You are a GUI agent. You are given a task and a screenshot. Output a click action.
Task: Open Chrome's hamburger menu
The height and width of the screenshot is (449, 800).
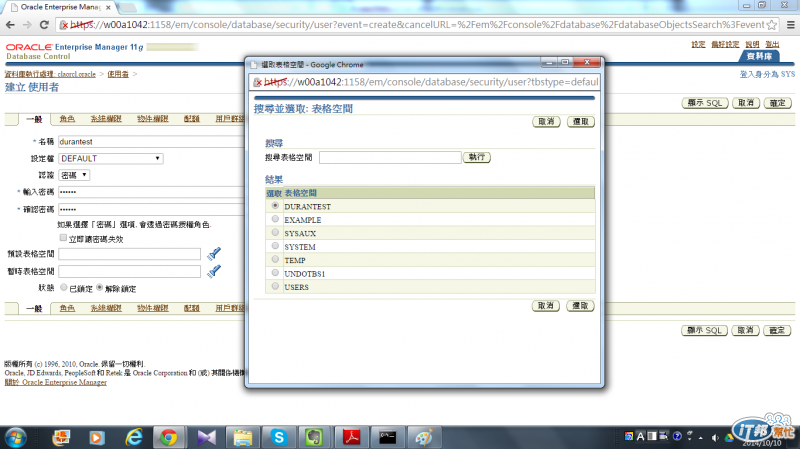[790, 24]
